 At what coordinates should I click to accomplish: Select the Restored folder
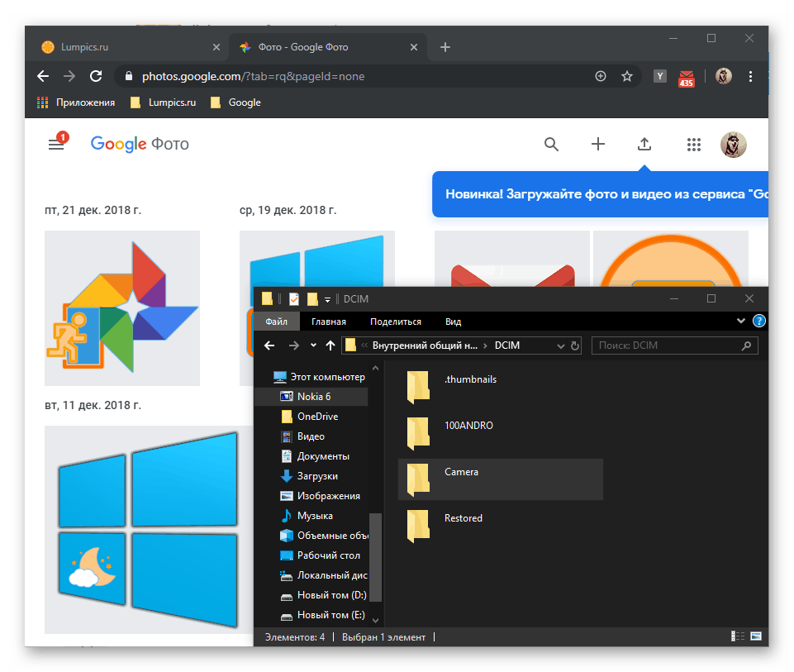tap(501, 526)
